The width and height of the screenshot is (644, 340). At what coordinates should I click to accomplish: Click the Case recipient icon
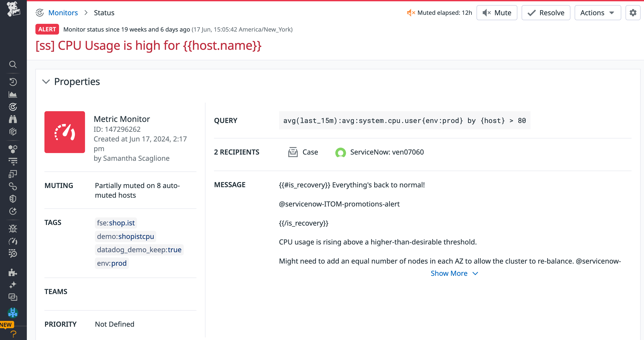[293, 152]
